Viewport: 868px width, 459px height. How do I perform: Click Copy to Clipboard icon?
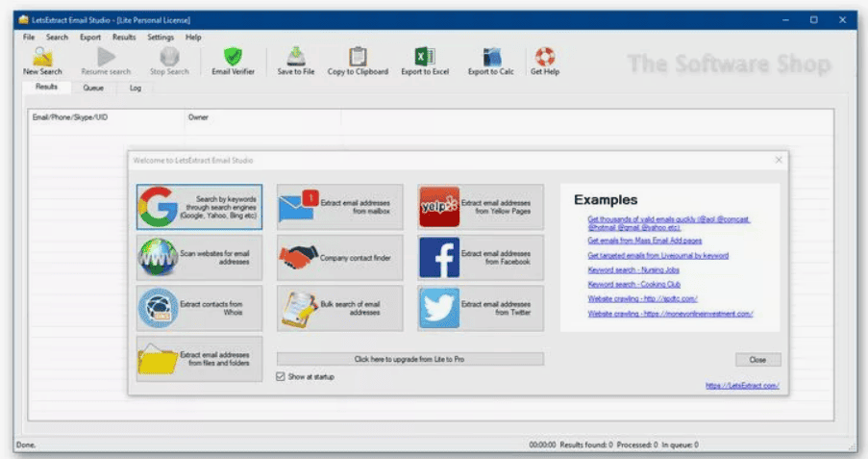[x=358, y=61]
